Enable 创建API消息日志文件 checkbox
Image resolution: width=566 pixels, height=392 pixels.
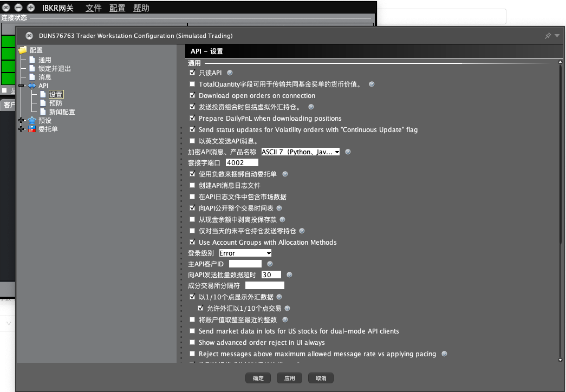tap(192, 185)
